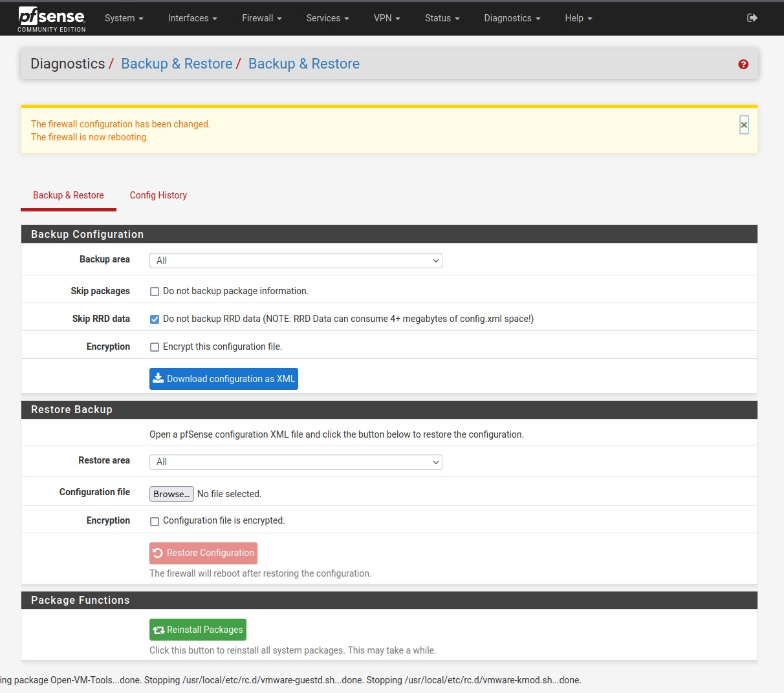Screen dimensions: 784x693
Task: Uncheck Do not backup RRD data
Action: 155,319
